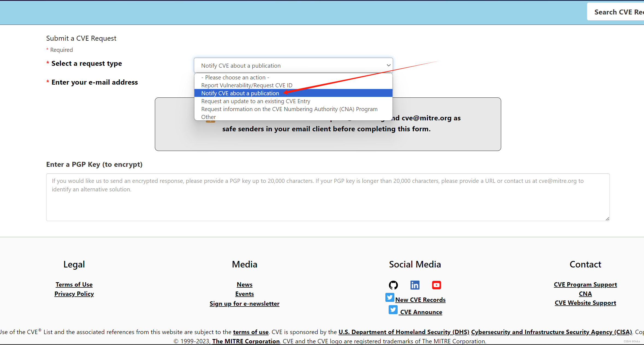Open the LinkedIn icon in footer
644x345 pixels.
[x=415, y=285]
